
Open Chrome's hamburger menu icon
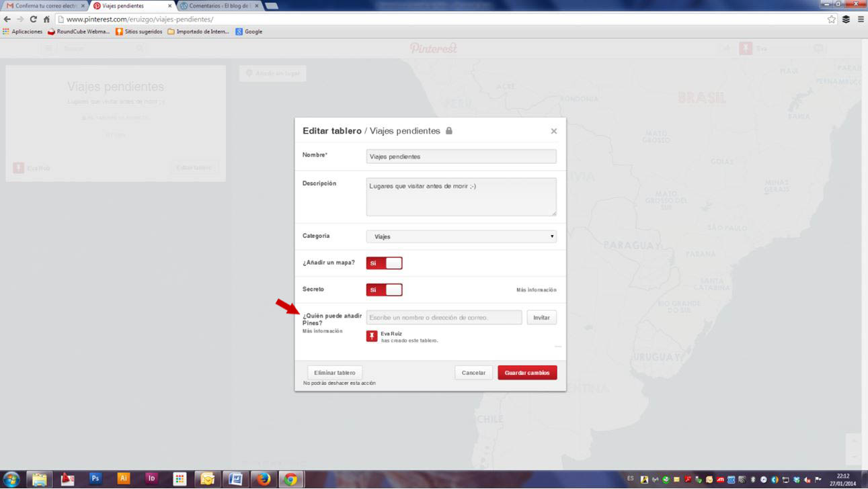coord(861,19)
